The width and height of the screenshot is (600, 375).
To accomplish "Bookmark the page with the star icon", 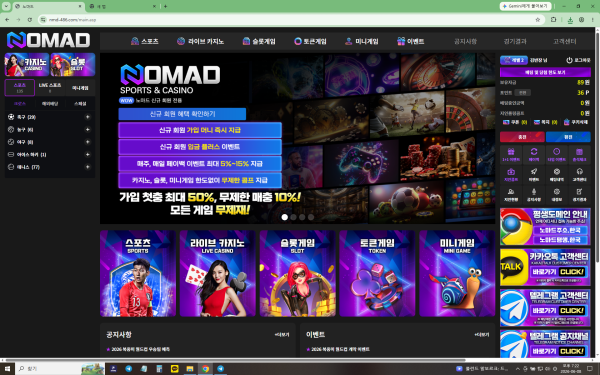I will [x=538, y=20].
